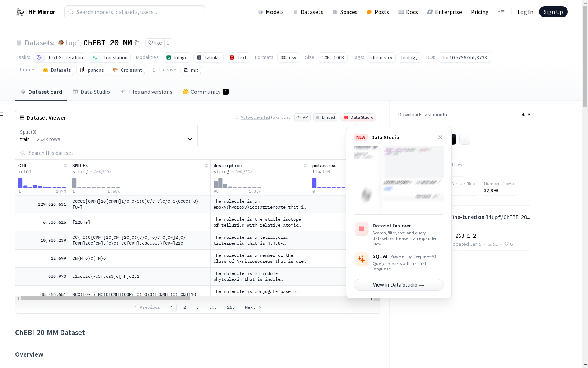Open the Enterprise page
Screen dimensions: 588x368
click(x=444, y=12)
